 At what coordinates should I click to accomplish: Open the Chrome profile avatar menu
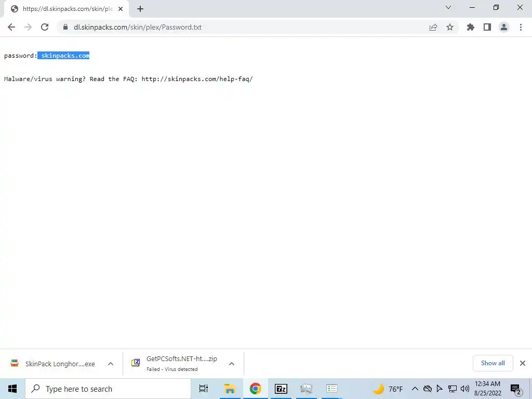tap(504, 27)
